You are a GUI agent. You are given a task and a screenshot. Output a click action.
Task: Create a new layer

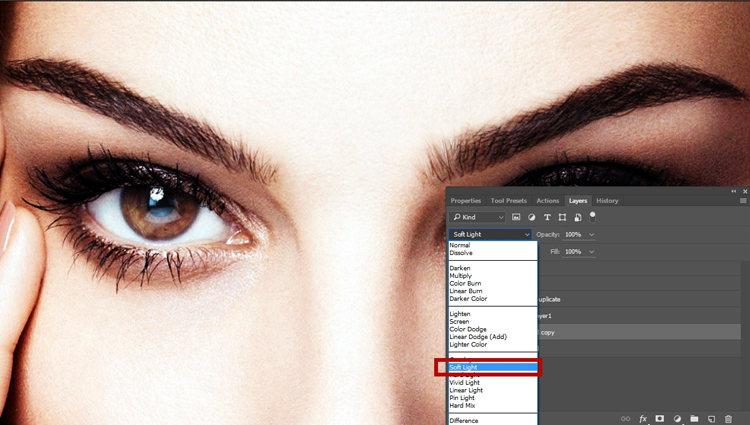711,419
